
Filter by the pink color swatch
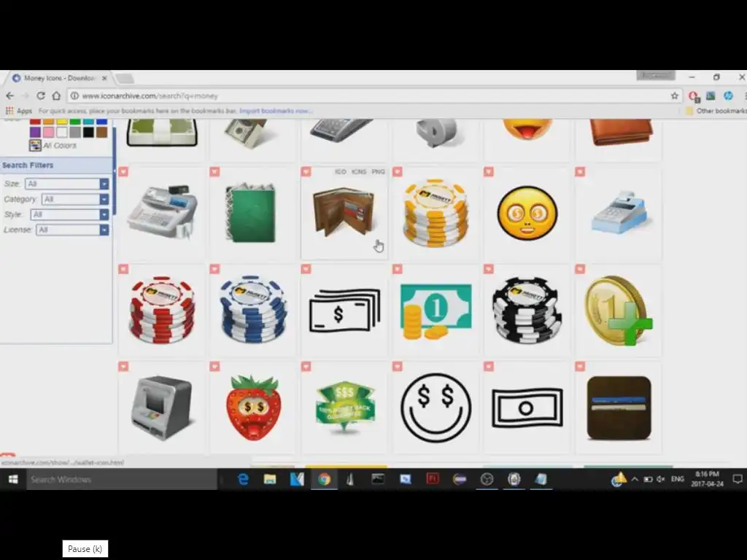(x=49, y=132)
